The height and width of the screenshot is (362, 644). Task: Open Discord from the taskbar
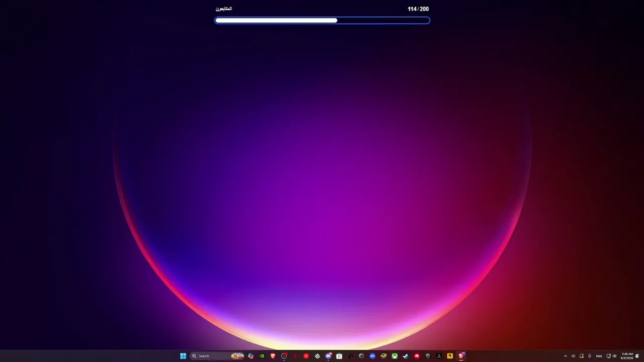[x=328, y=356]
